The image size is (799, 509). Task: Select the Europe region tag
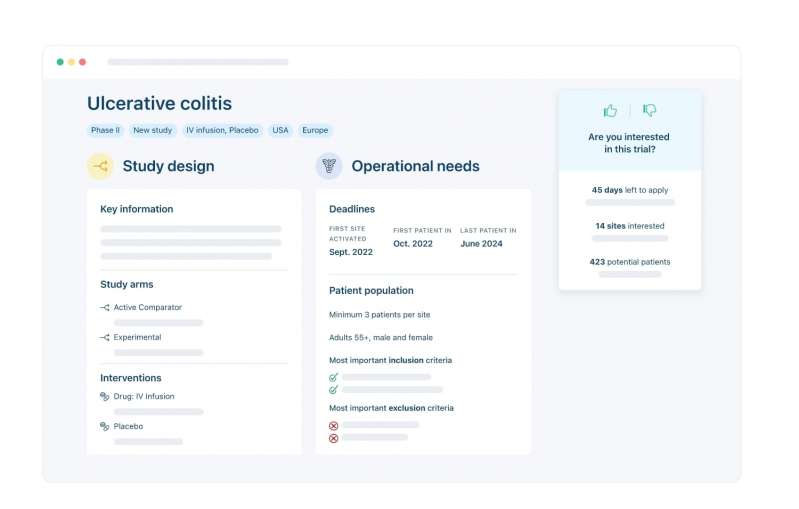tap(315, 130)
